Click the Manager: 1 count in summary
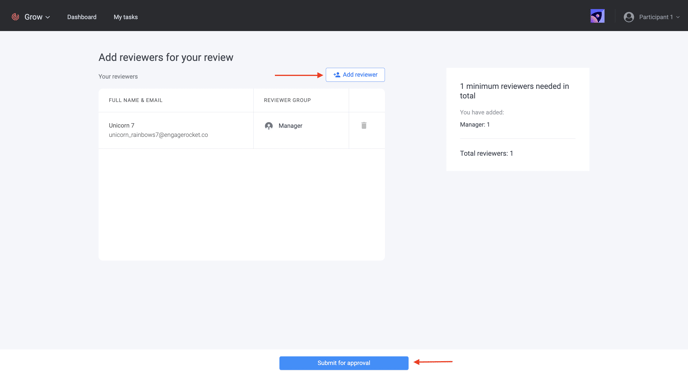688x375 pixels. pos(475,125)
